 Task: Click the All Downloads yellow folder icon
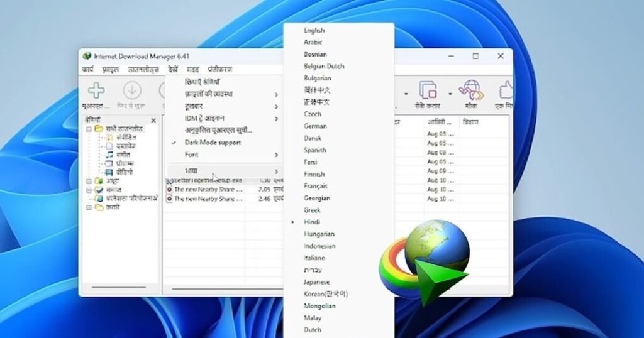pyautogui.click(x=99, y=129)
